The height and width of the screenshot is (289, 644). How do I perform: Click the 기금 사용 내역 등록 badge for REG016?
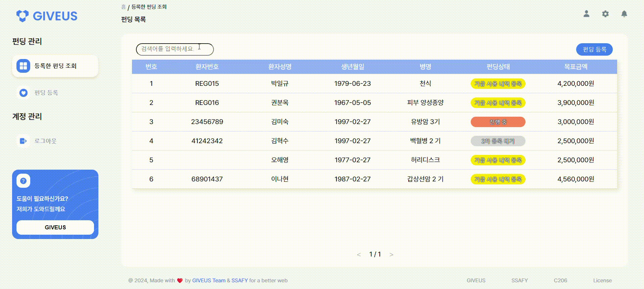498,103
